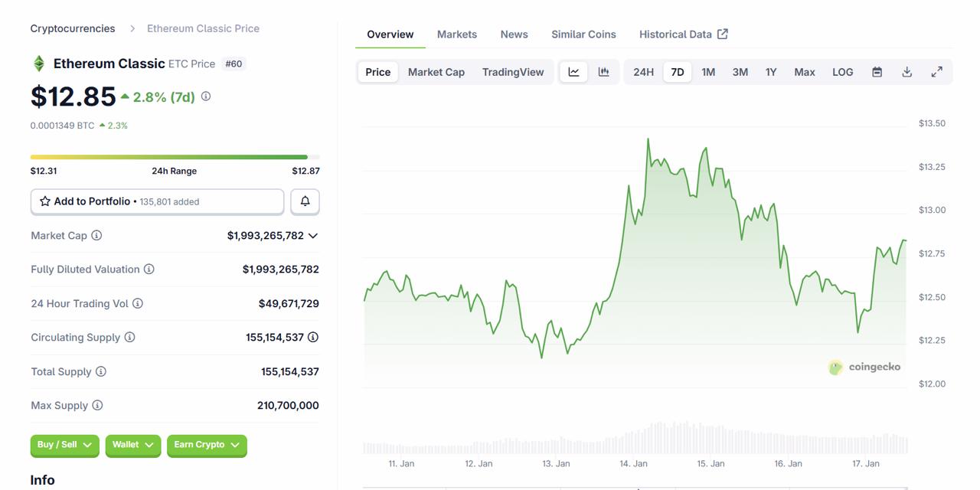The image size is (980, 490).
Task: Switch to the candlestick chart icon
Action: coord(603,71)
